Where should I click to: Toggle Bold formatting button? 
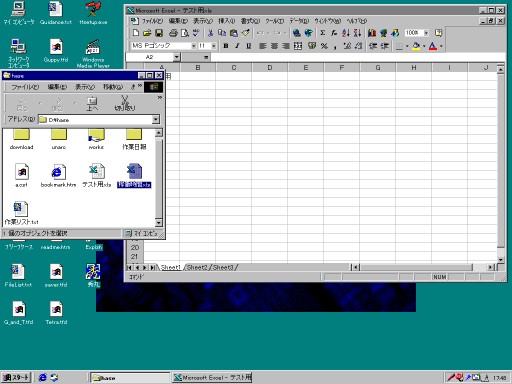226,46
